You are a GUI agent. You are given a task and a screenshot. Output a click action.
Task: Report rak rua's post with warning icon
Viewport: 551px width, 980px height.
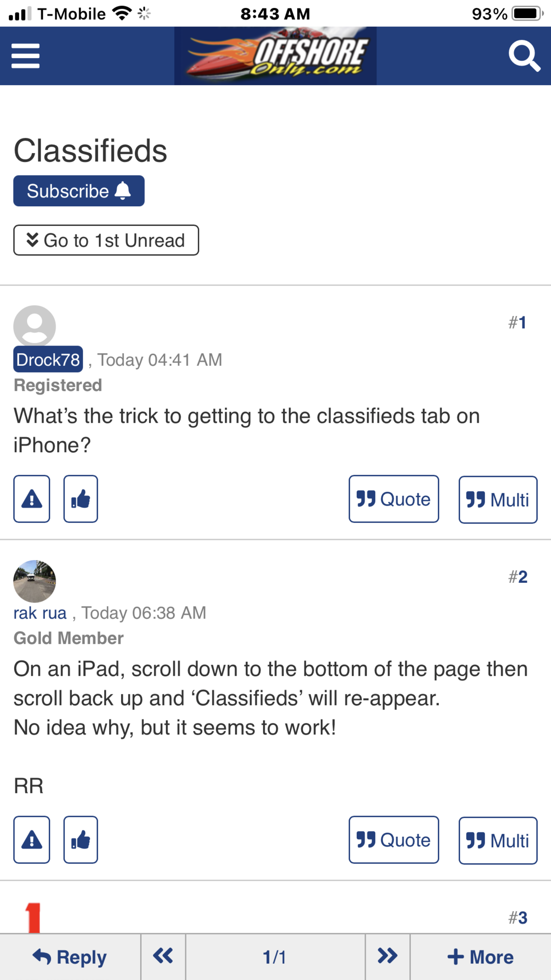pyautogui.click(x=31, y=840)
